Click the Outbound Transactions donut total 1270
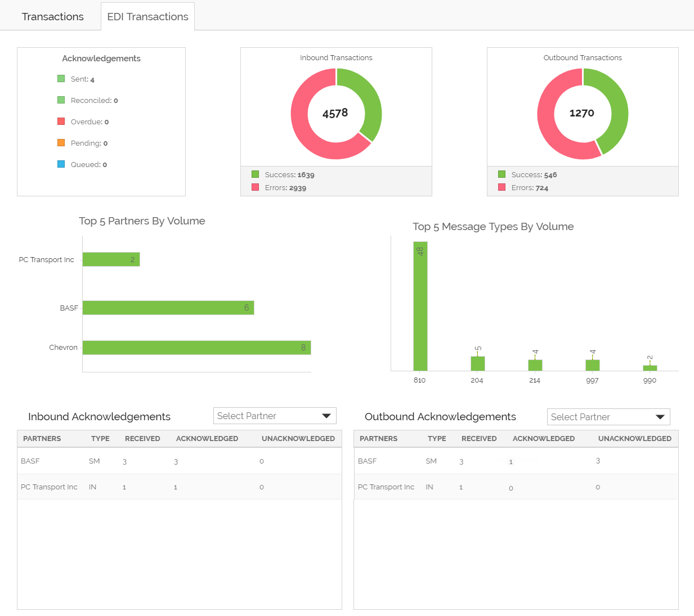694x616 pixels. coord(582,113)
